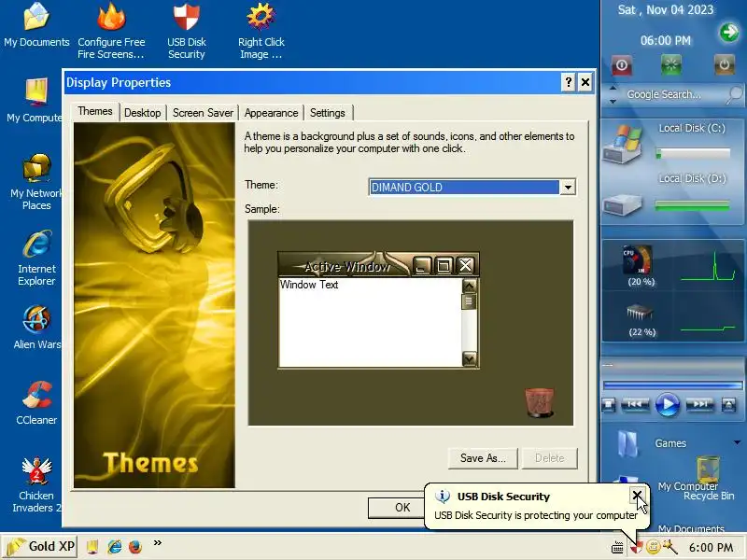Click USB Disk Security tray icon
This screenshot has height=560, width=747.
(x=637, y=548)
